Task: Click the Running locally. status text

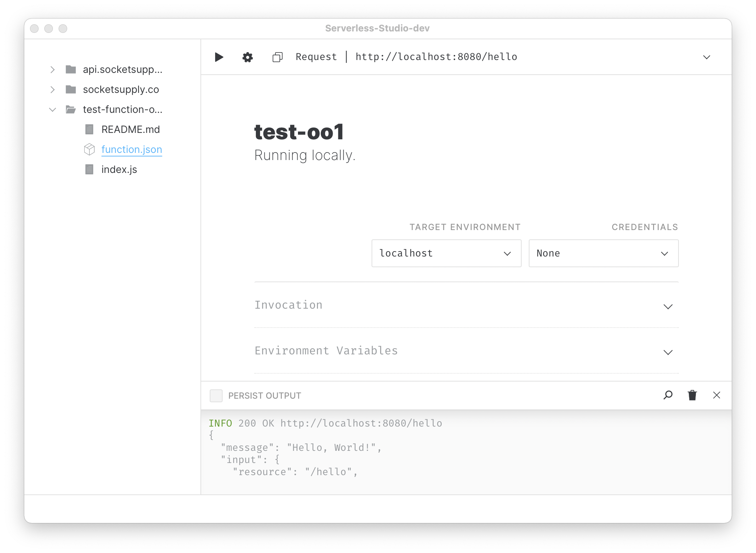Action: pos(305,155)
